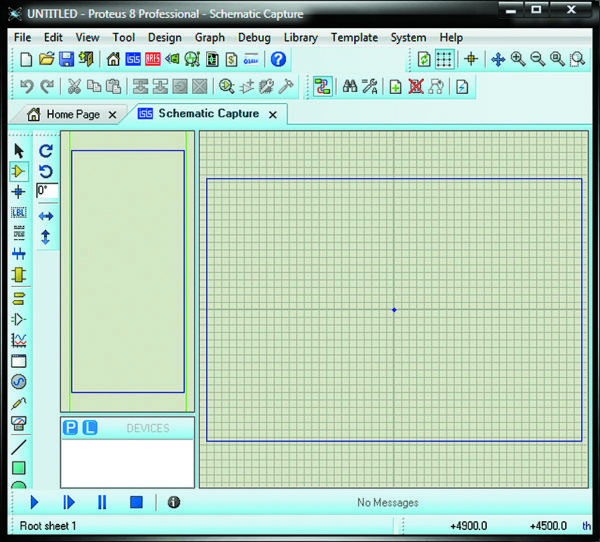Close the Home Page tab

pos(112,114)
